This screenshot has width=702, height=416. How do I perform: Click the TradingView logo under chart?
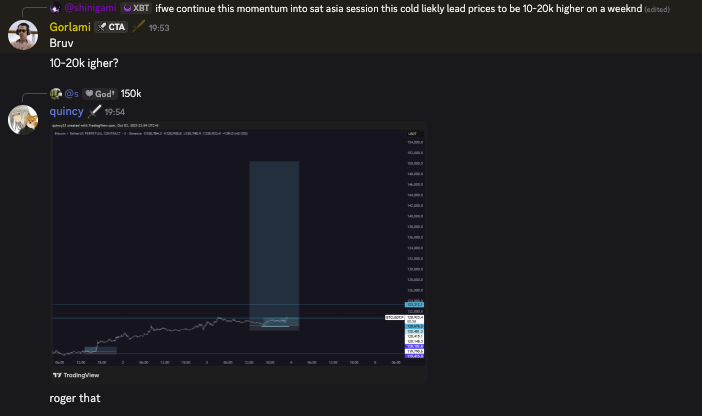pyautogui.click(x=76, y=375)
